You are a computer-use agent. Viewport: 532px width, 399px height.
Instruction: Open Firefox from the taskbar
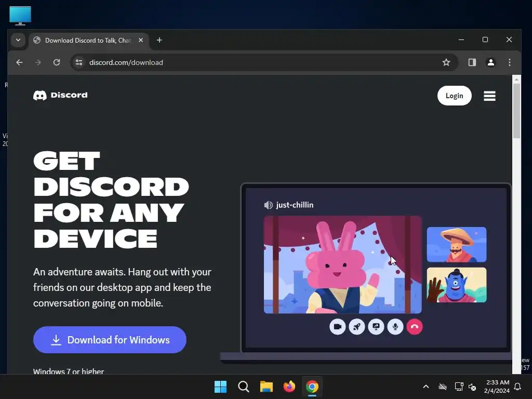[x=289, y=387]
